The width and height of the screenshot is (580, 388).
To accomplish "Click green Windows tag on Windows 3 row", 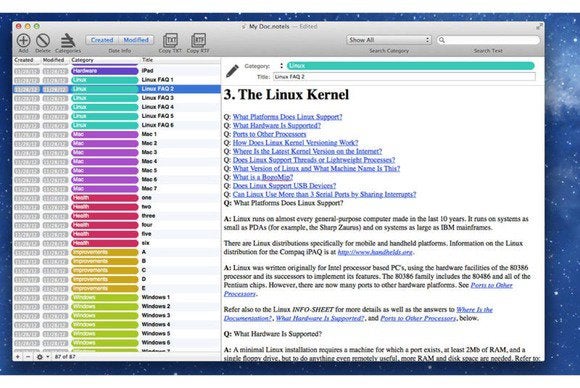I will [105, 316].
